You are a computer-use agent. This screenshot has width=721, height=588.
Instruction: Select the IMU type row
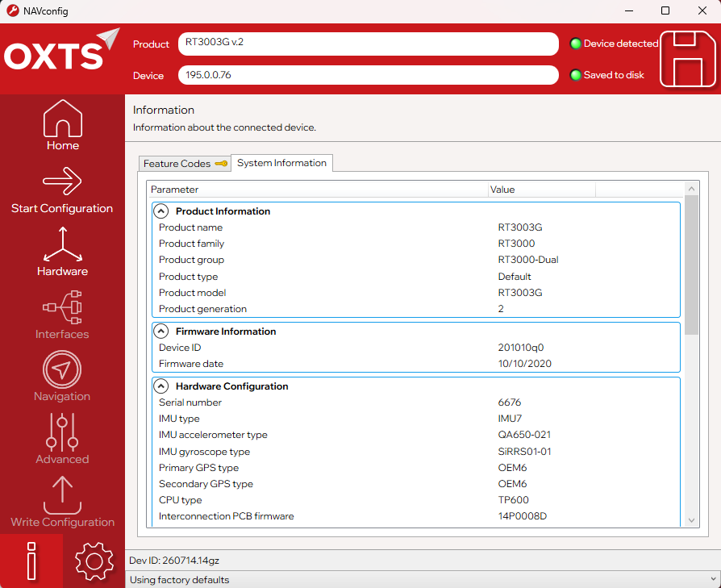(415, 419)
